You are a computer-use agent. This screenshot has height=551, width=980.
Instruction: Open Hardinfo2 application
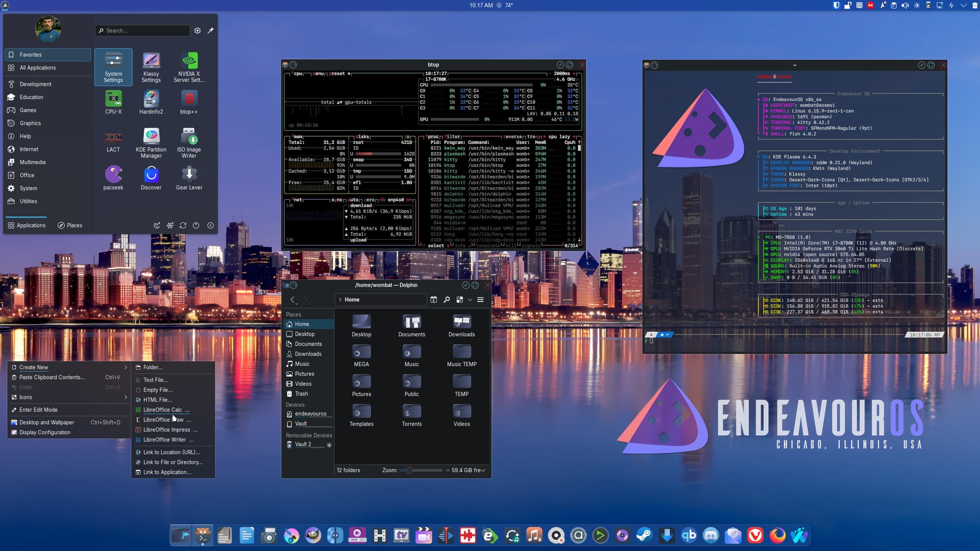click(151, 102)
